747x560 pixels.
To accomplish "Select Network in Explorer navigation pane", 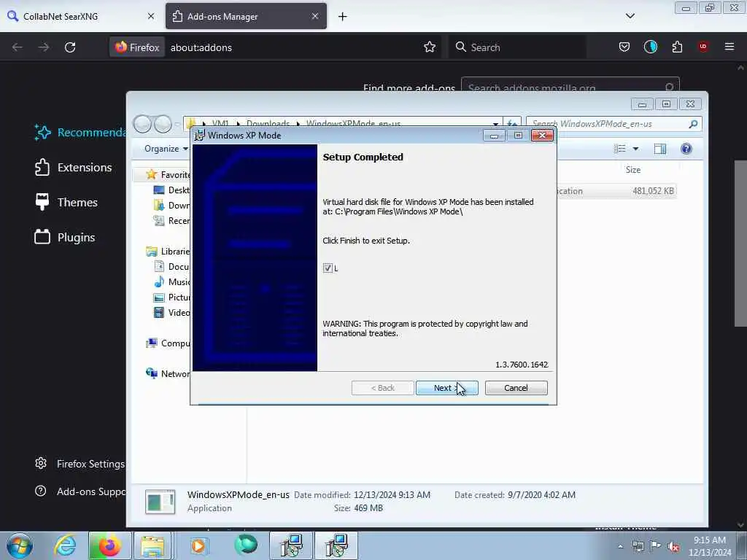I will pyautogui.click(x=168, y=373).
